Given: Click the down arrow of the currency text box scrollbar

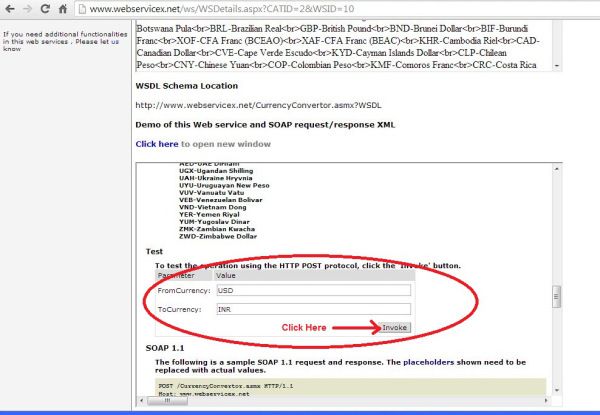Looking at the screenshot, I should 557,66.
